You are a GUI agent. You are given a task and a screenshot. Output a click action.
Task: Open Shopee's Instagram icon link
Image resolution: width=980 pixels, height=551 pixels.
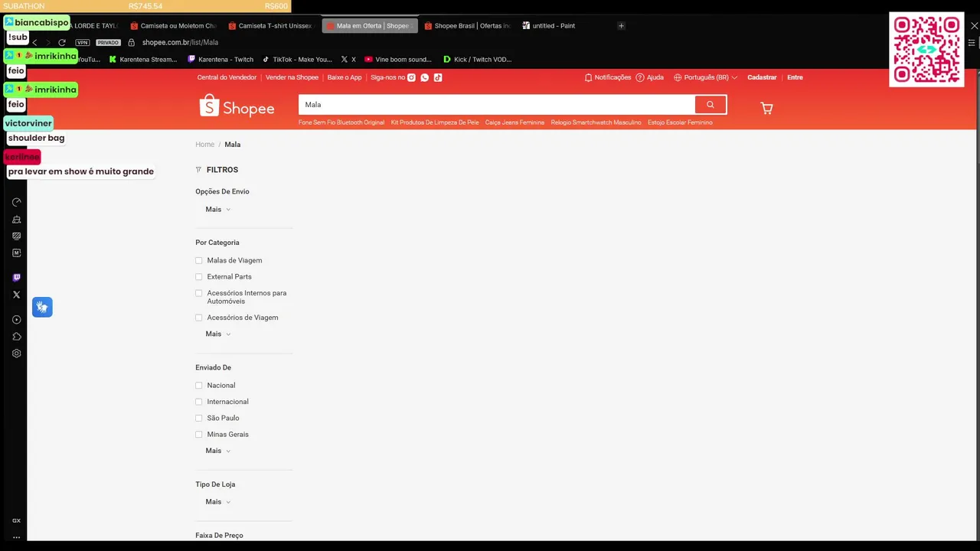coord(411,77)
